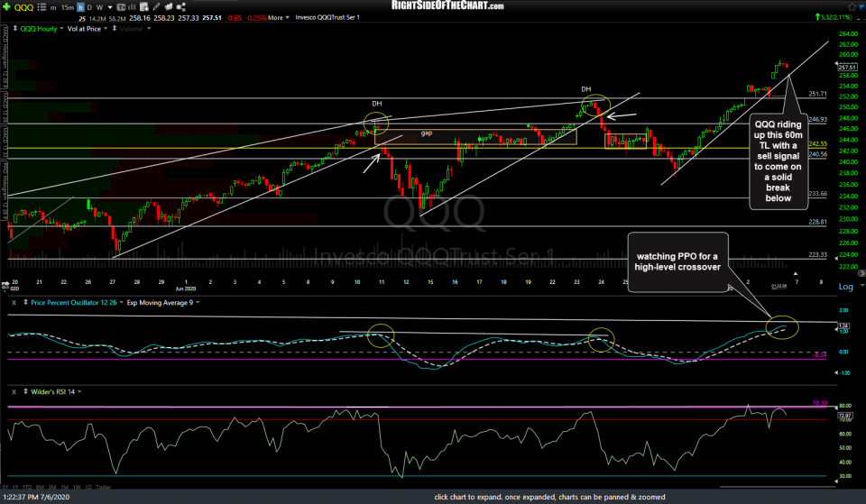Viewport: 866px width, 504px height.
Task: Click the share icon in toolbar
Action: coord(180,7)
